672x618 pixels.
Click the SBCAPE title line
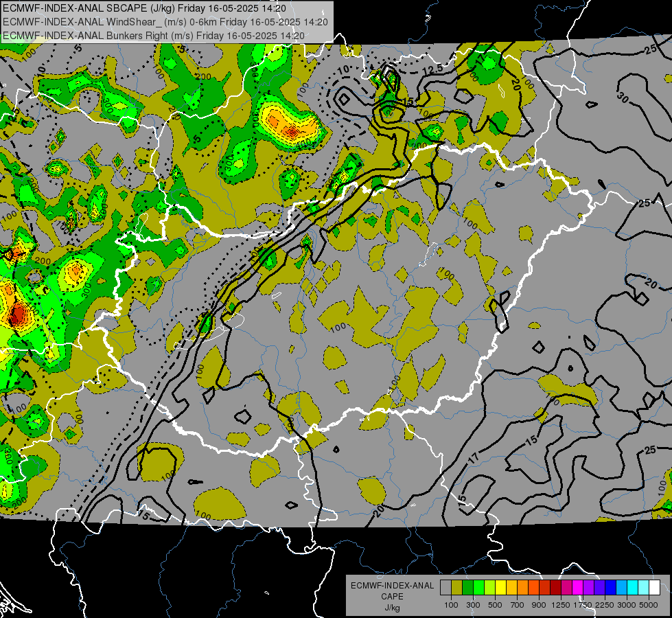144,8
